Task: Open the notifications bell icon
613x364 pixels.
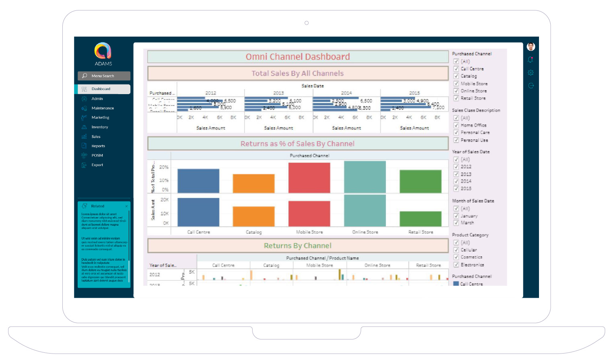Action: point(531,60)
